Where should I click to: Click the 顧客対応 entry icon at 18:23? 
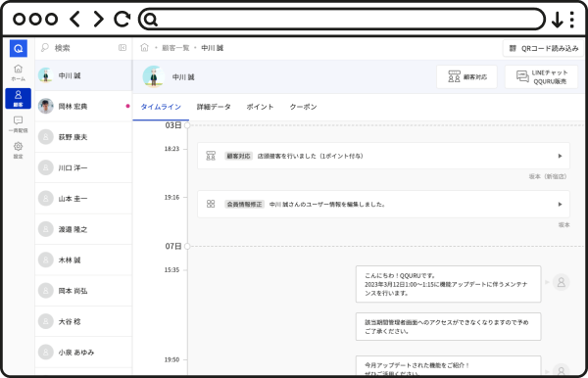tap(211, 156)
